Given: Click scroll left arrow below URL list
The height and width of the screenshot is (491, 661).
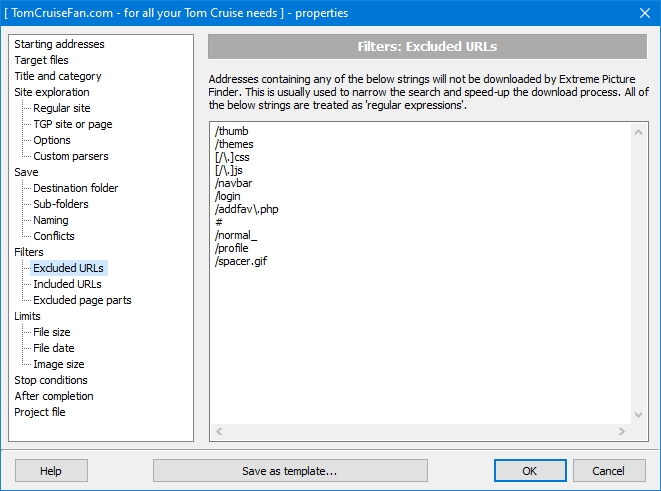Looking at the screenshot, I should 219,432.
